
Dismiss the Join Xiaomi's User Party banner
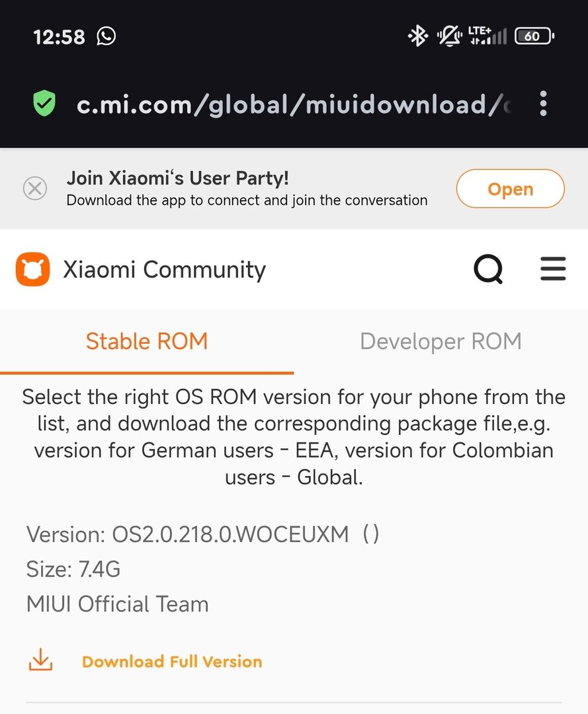pos(35,189)
